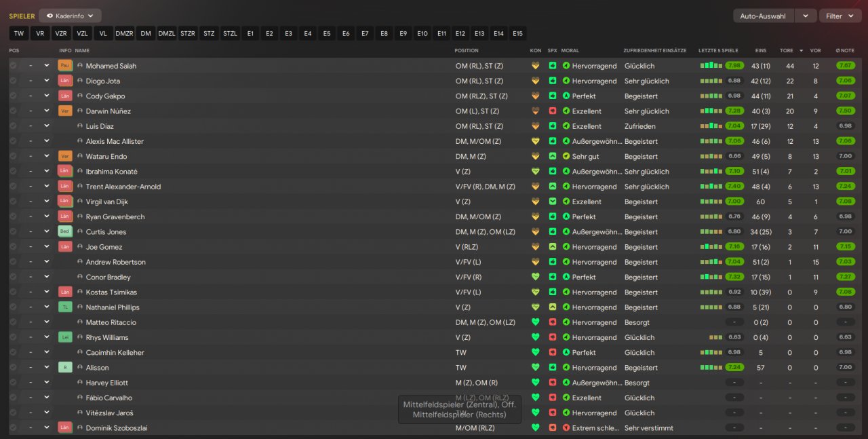Screen dimensions: 868x439
Task: Click the Län badge next to Diogo Jota
Action: (x=65, y=81)
